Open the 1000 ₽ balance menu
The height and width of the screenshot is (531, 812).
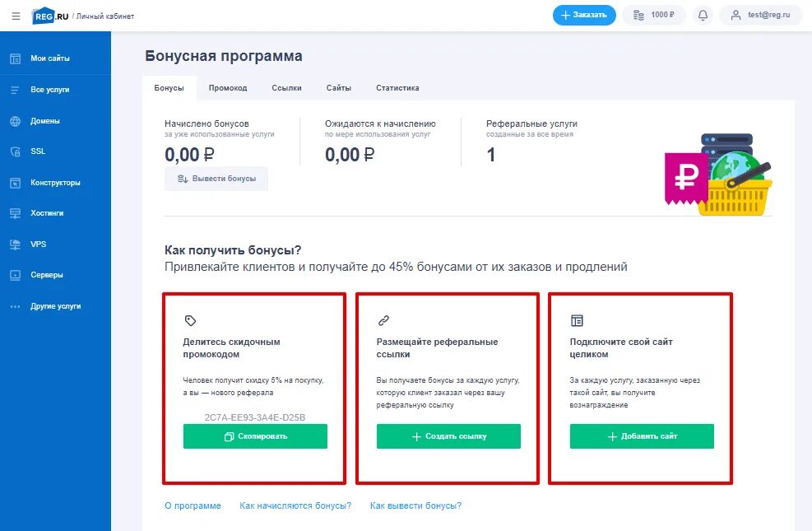[654, 15]
